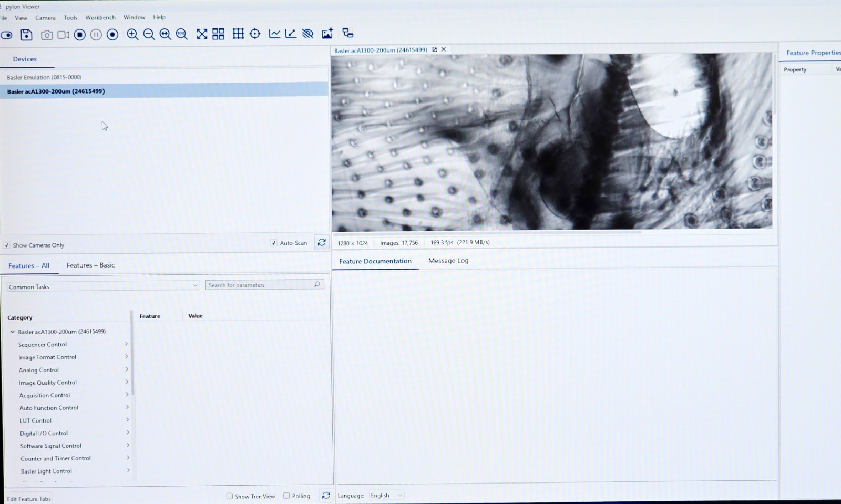The width and height of the screenshot is (841, 504).
Task: Open the Language English dropdown
Action: [x=386, y=495]
